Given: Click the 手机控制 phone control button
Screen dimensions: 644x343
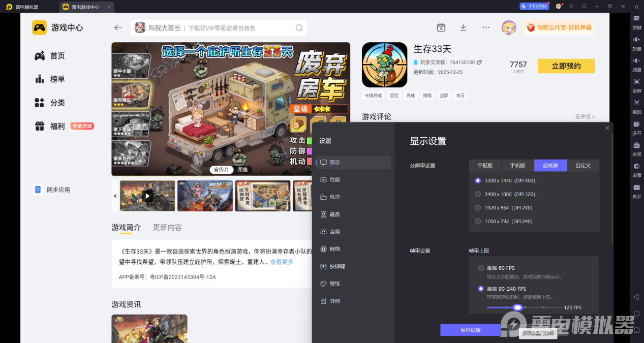Looking at the screenshot, I should [x=534, y=6].
